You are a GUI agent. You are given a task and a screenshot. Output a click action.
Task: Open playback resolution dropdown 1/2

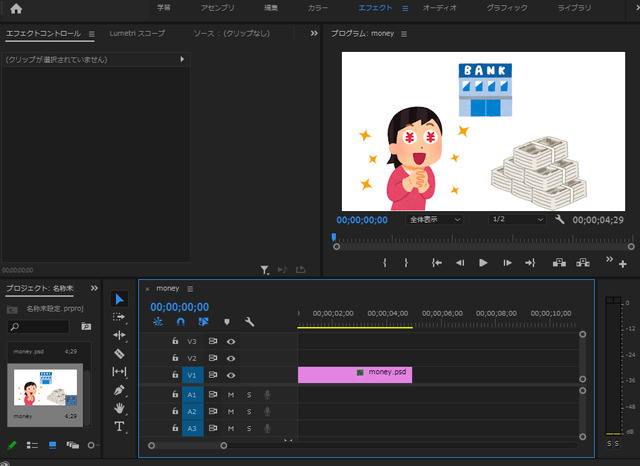pos(517,220)
